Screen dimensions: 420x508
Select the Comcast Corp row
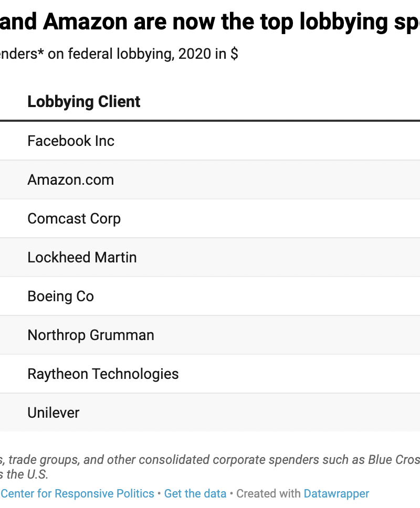tap(73, 218)
